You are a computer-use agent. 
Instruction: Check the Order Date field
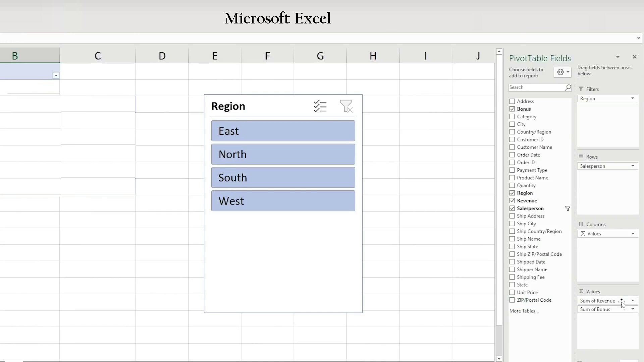pos(512,155)
